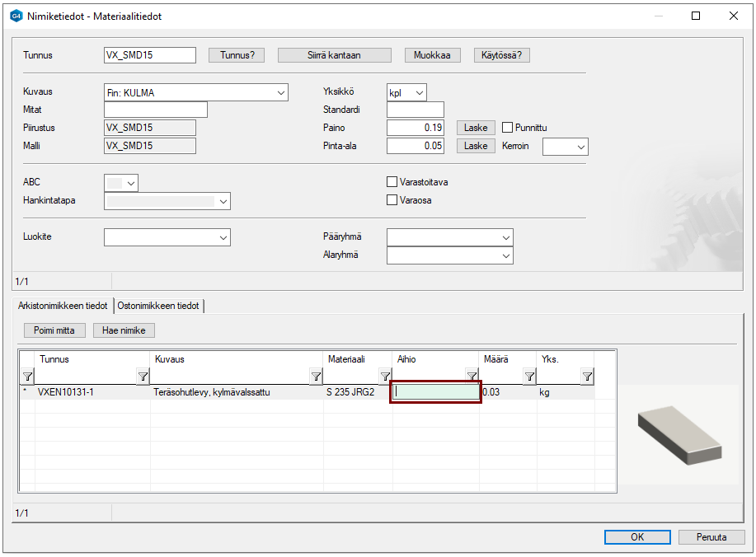
Task: Switch to Ostonimikkeen tiedot tab
Action: click(158, 306)
